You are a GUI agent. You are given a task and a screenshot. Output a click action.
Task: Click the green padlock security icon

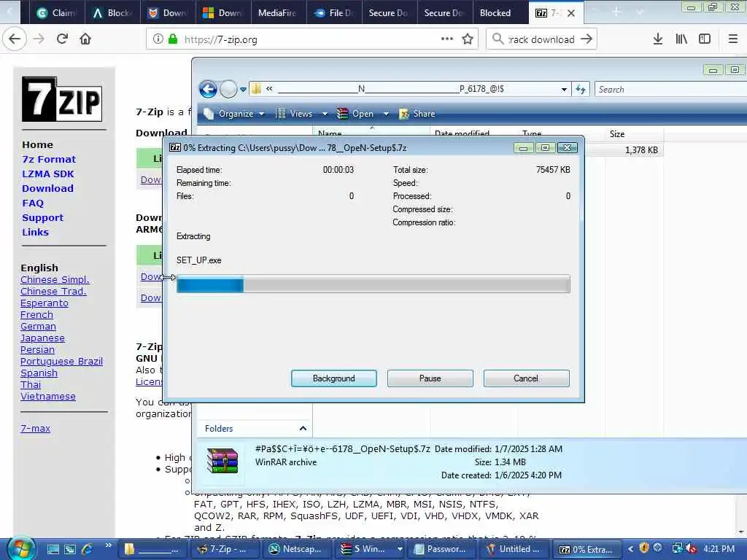[x=172, y=39]
